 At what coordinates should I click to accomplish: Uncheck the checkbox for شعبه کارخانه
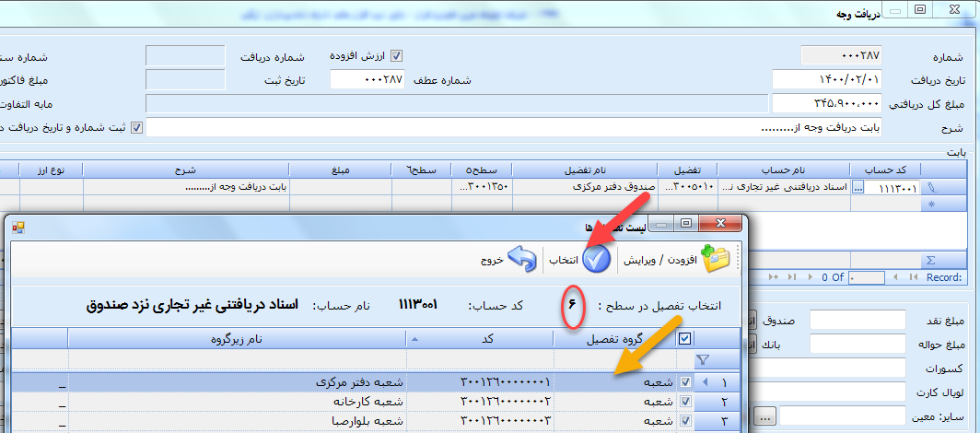(x=685, y=401)
